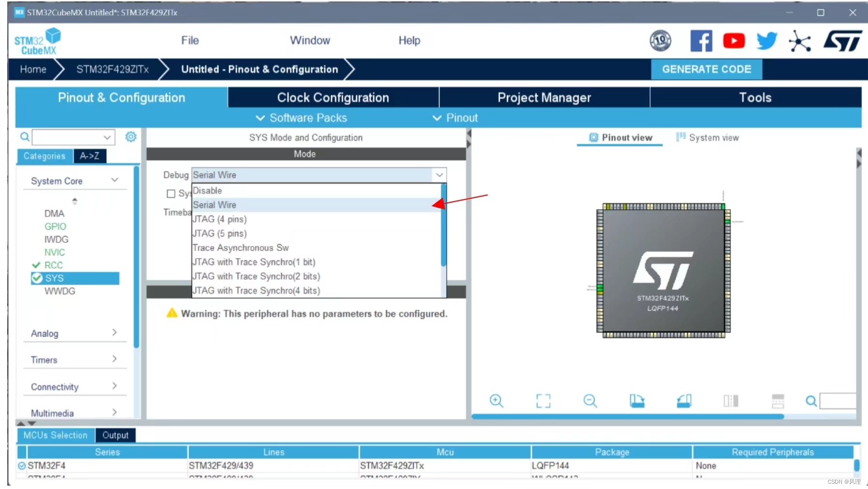Zoom in on the pinout view

click(x=497, y=401)
